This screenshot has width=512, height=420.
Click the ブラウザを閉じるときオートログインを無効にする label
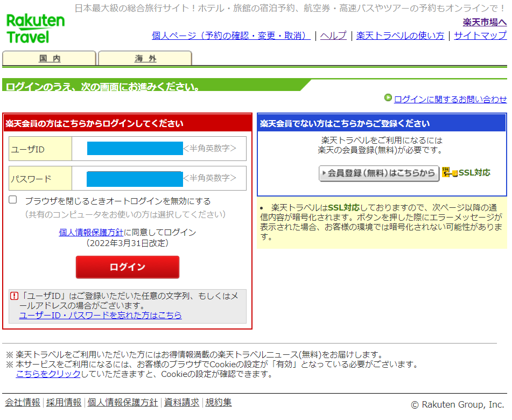[118, 201]
